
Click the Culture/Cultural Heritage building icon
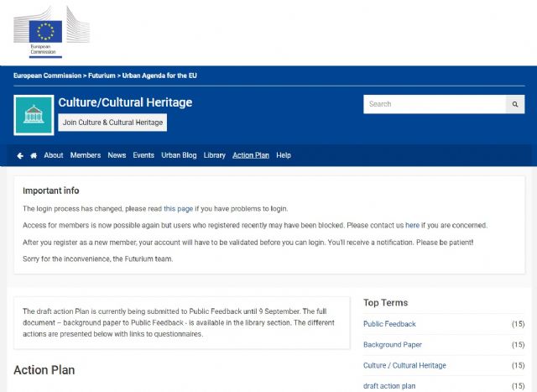(x=34, y=115)
